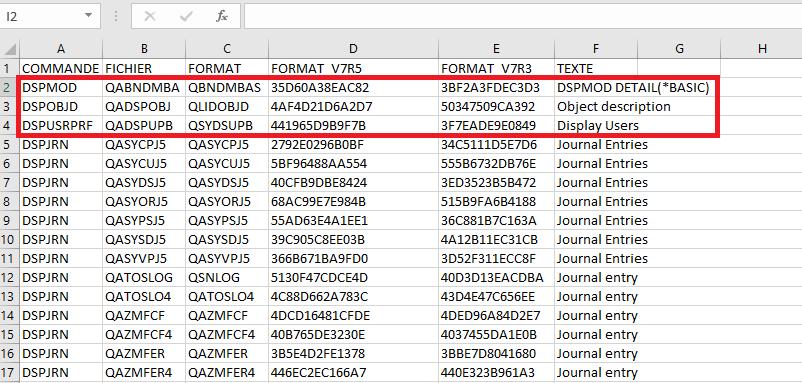The image size is (802, 383).
Task: Select cell containing 440E323B961A3
Action: click(x=496, y=372)
